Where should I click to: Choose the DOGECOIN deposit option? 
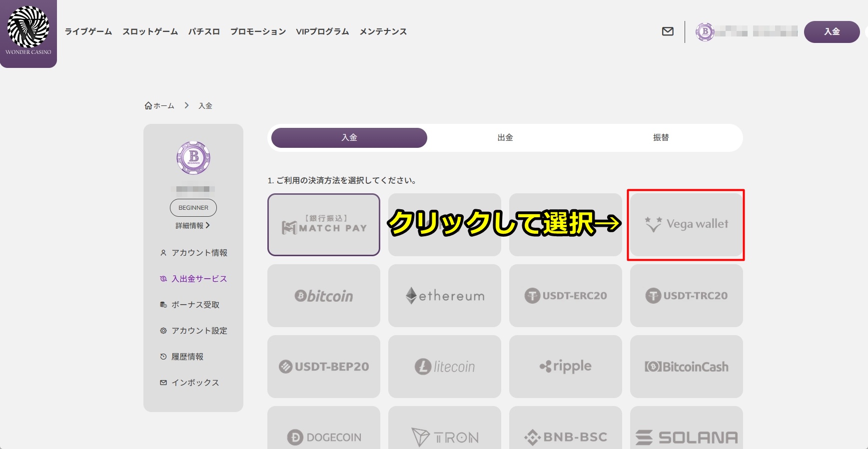tap(324, 428)
